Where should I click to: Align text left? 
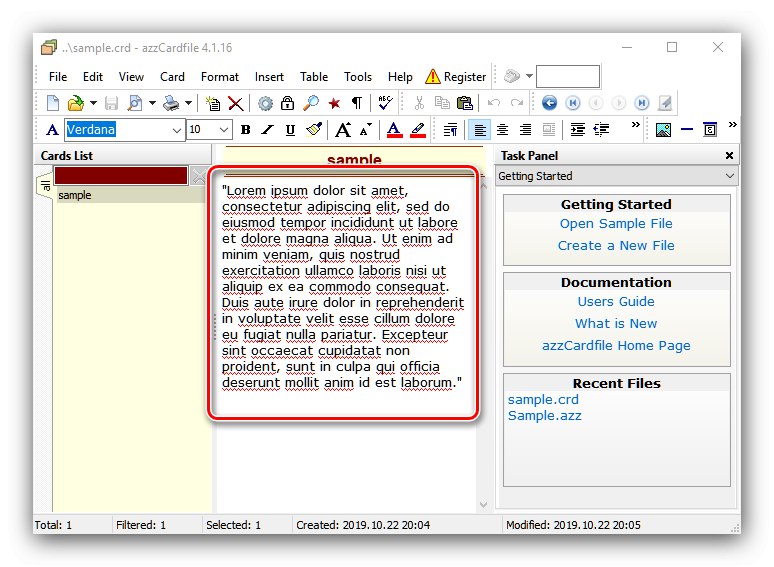[479, 130]
